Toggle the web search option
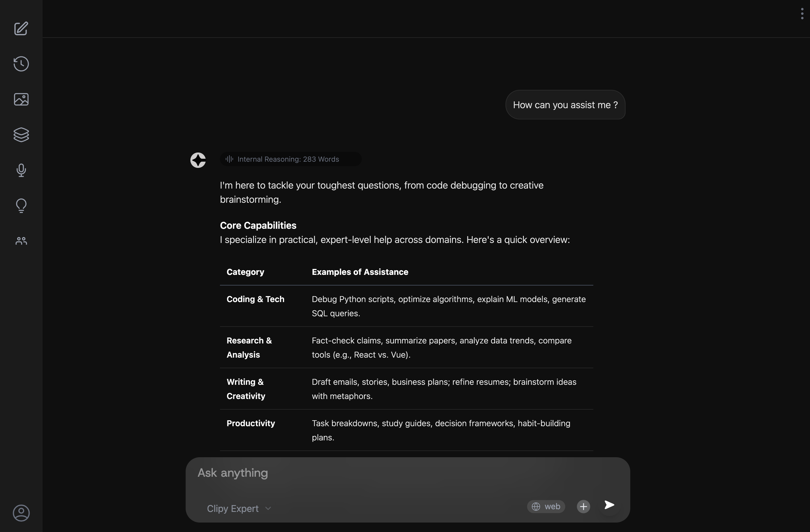Image resolution: width=810 pixels, height=532 pixels. pyautogui.click(x=545, y=507)
